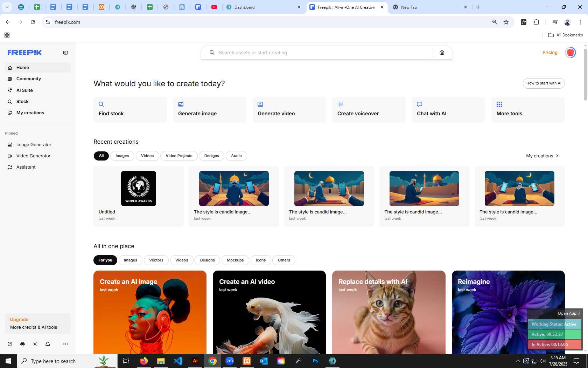Filter recent creations by Designs
This screenshot has width=588, height=368.
point(212,156)
